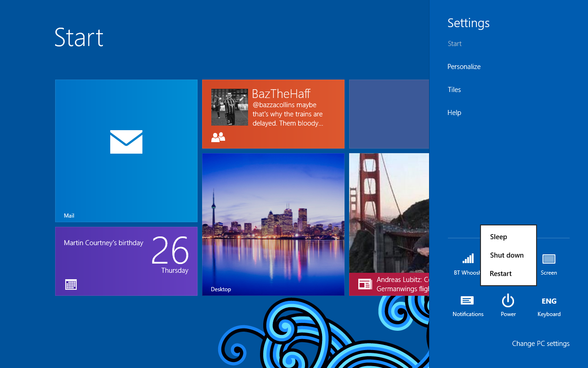Read the Andreas Lubitz news headline
The width and height of the screenshot is (588, 368).
403,284
